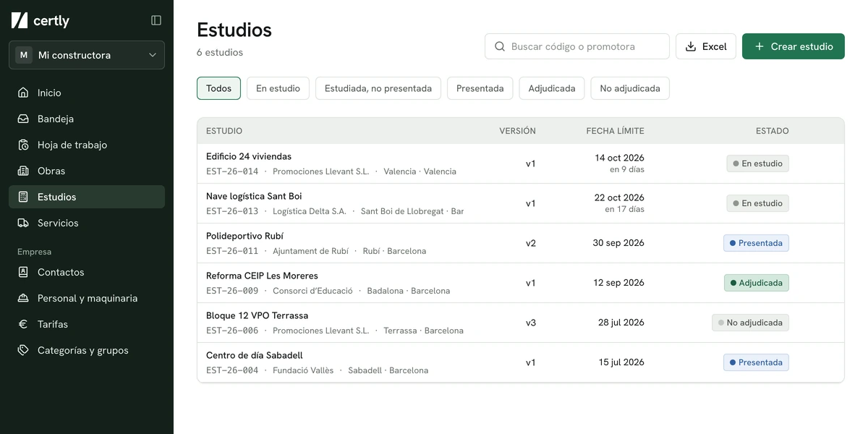Click En estudio badge for Edificio 24 viviendas
868x434 pixels.
click(x=757, y=163)
